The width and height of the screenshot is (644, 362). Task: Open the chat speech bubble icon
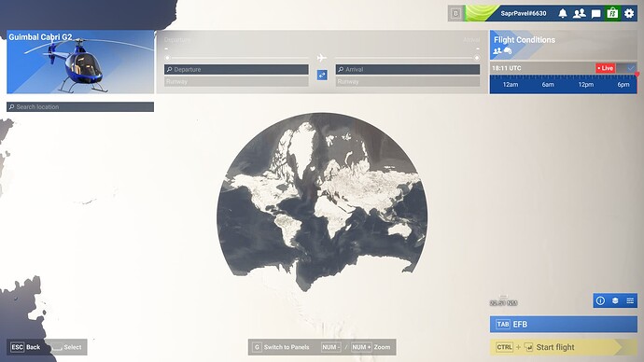point(596,14)
